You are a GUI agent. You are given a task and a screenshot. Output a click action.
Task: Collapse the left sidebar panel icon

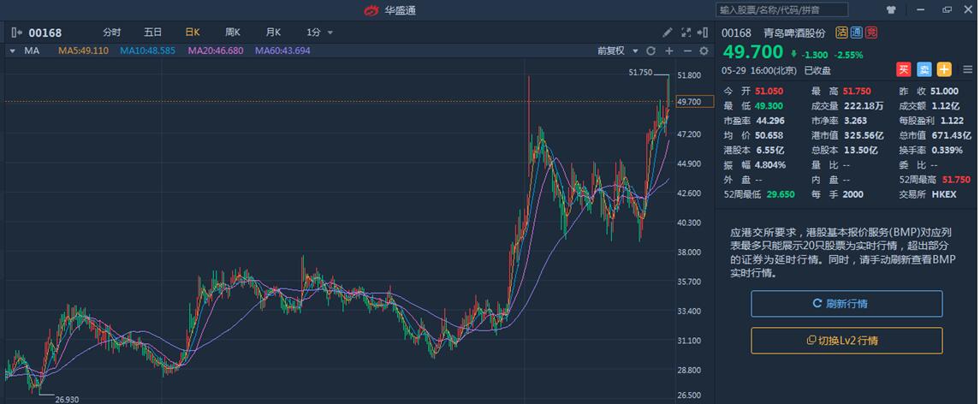[x=17, y=33]
